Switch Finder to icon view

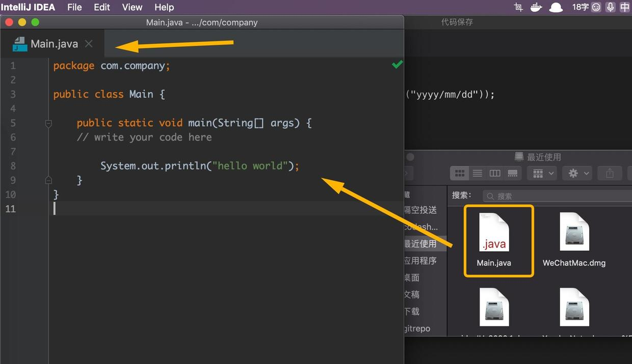click(459, 173)
